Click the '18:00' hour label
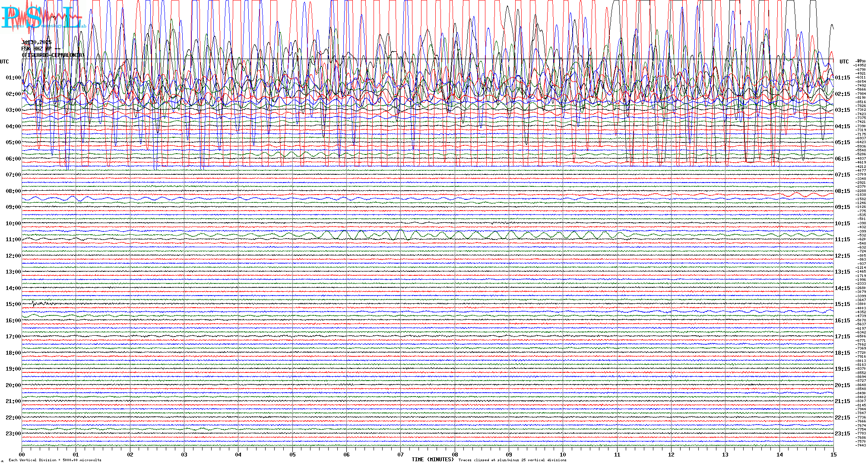 tap(13, 353)
